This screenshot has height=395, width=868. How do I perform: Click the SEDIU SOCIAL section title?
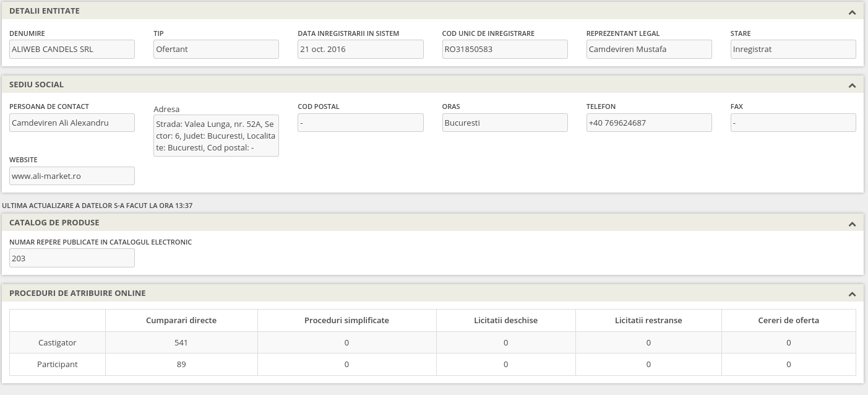[x=37, y=84]
